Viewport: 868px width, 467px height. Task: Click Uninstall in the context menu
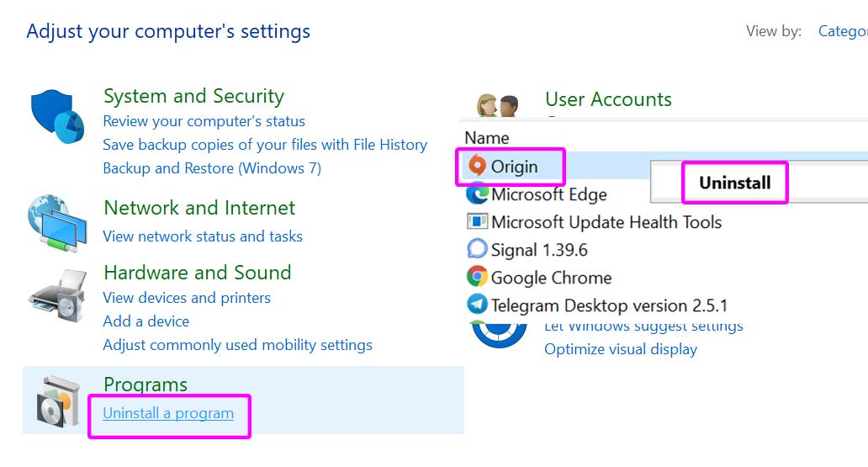[734, 183]
